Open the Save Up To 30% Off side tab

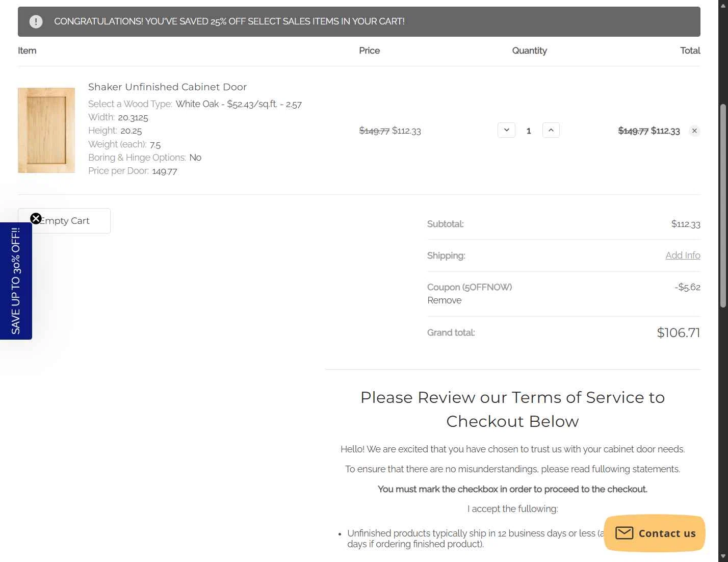[x=16, y=281]
